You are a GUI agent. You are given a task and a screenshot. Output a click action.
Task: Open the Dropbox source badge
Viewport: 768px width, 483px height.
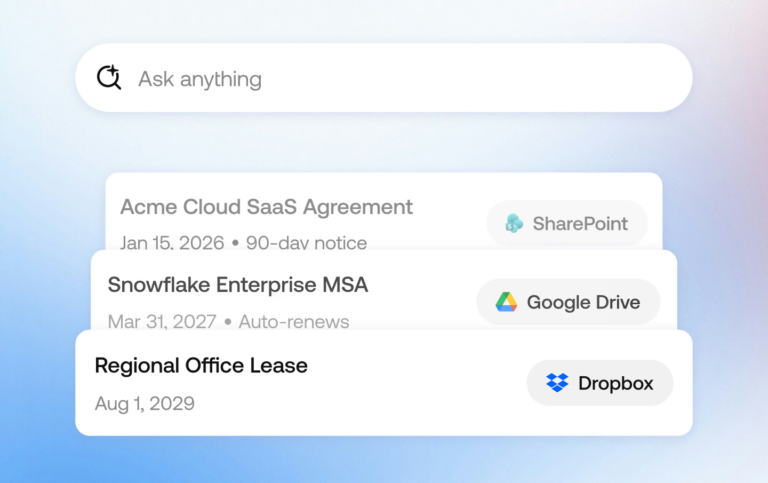tap(600, 383)
